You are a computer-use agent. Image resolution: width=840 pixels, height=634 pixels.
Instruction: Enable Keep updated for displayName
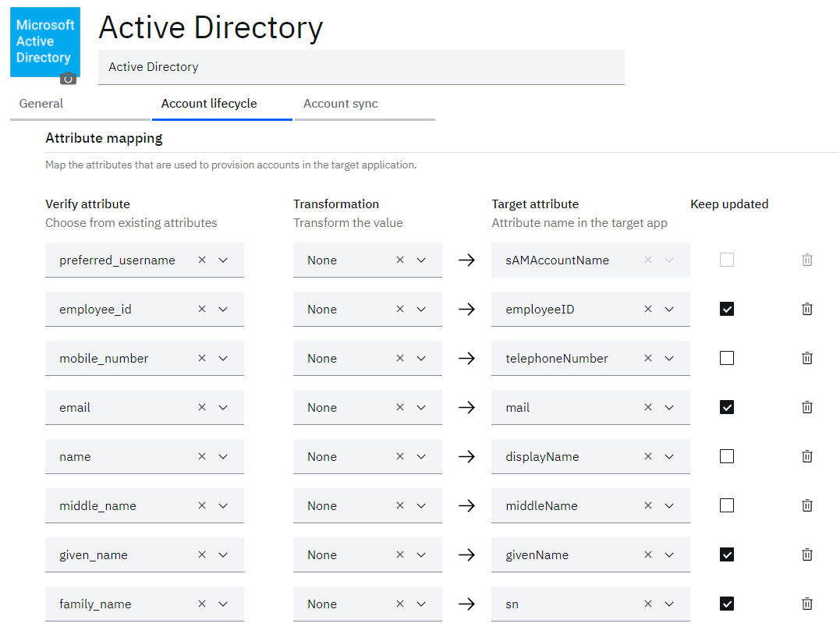coord(727,456)
